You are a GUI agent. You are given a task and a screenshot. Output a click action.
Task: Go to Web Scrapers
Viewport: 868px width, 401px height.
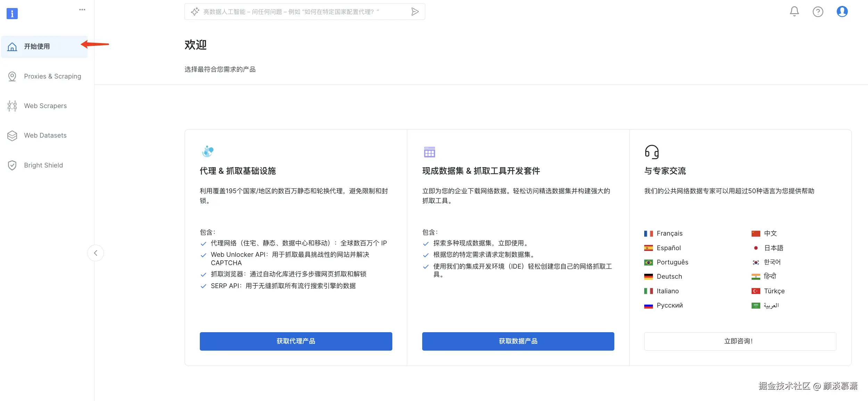(x=45, y=106)
